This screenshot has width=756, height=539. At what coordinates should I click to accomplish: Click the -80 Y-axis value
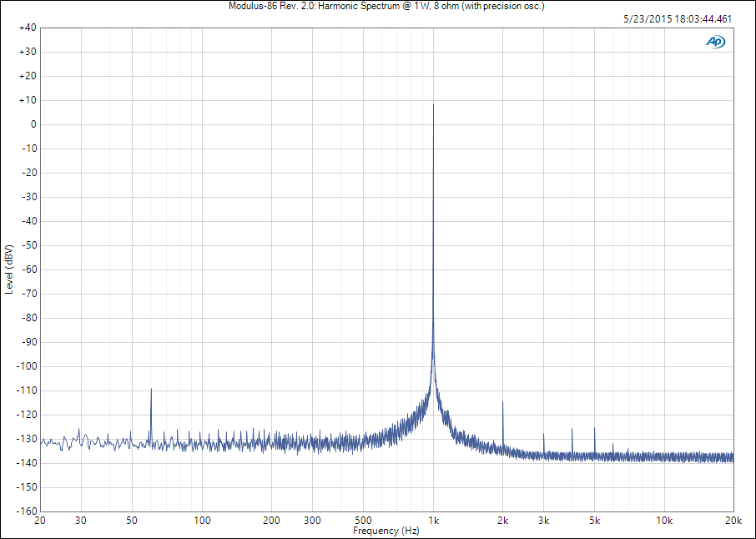pyautogui.click(x=29, y=318)
